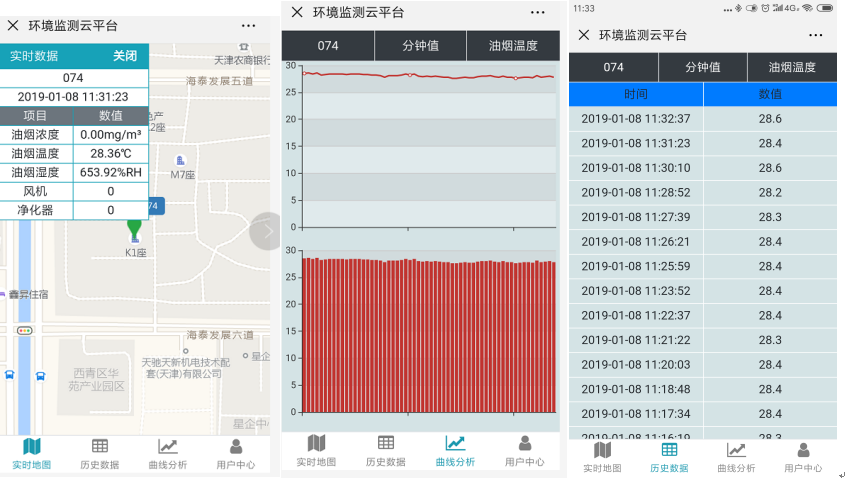The height and width of the screenshot is (484, 856).
Task: Open 历史数据 table icon in left screen
Action: point(100,447)
